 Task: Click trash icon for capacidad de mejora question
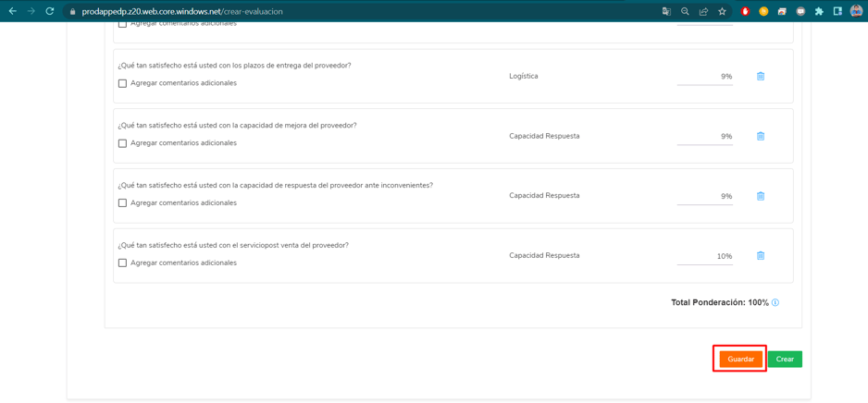point(761,136)
